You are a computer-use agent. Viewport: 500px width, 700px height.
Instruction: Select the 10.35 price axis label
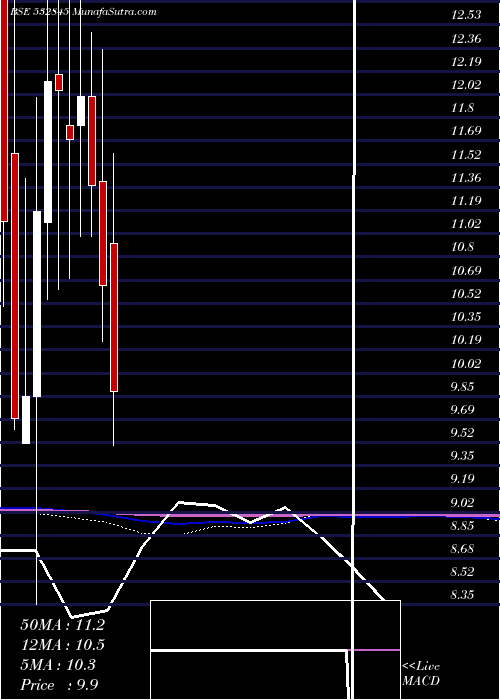coord(466,317)
